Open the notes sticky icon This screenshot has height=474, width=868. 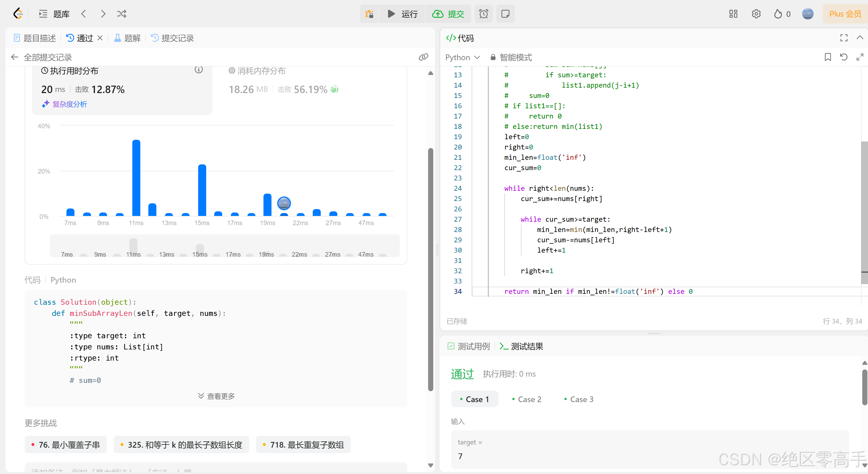(x=505, y=14)
